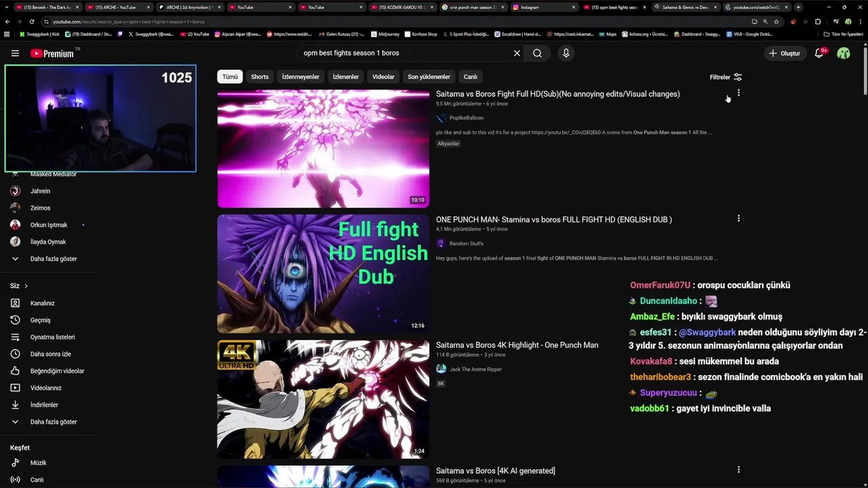This screenshot has height=488, width=868.
Task: Open İlayda Oymak subscription channel
Action: (49, 242)
